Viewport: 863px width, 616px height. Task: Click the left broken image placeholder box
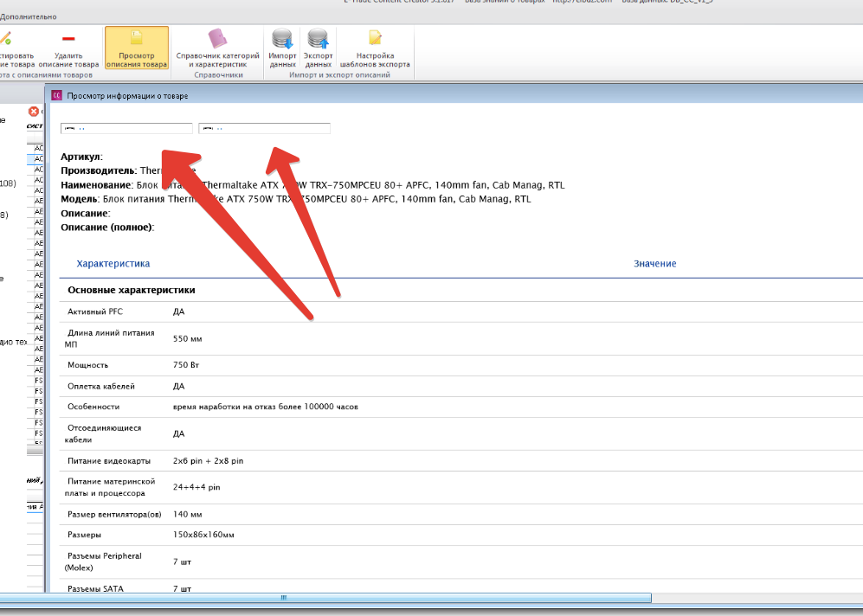click(x=126, y=128)
